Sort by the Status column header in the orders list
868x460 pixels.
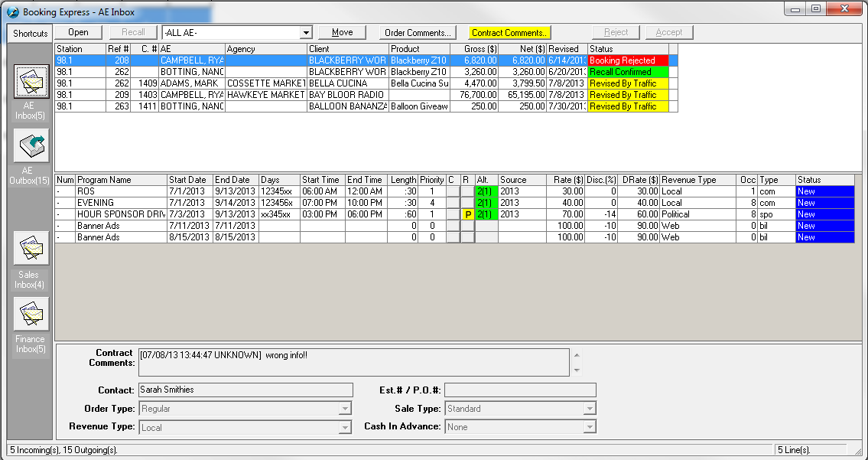click(627, 49)
